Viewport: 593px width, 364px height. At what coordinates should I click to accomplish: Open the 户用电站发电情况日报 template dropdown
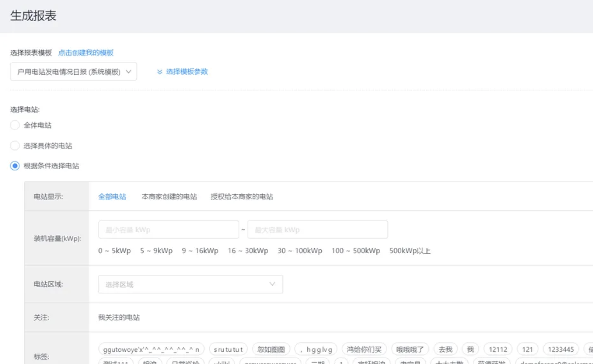73,72
